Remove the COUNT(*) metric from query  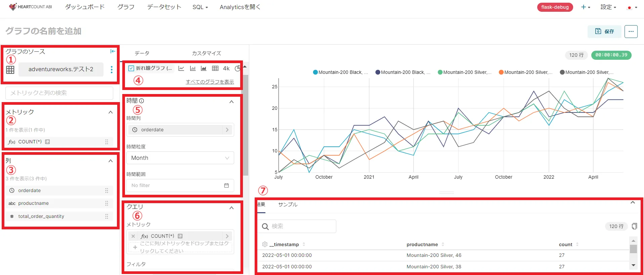[133, 236]
